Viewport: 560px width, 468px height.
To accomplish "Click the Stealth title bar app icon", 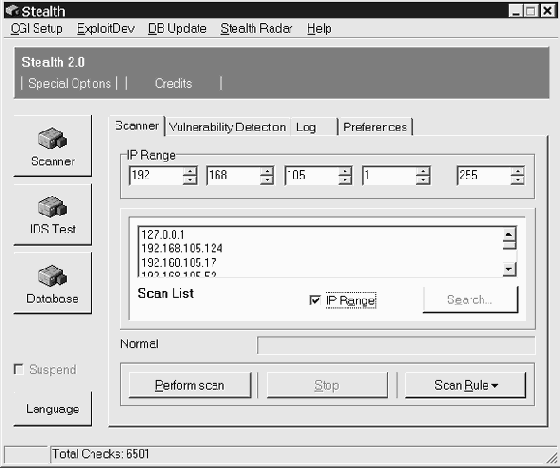I will (x=12, y=11).
